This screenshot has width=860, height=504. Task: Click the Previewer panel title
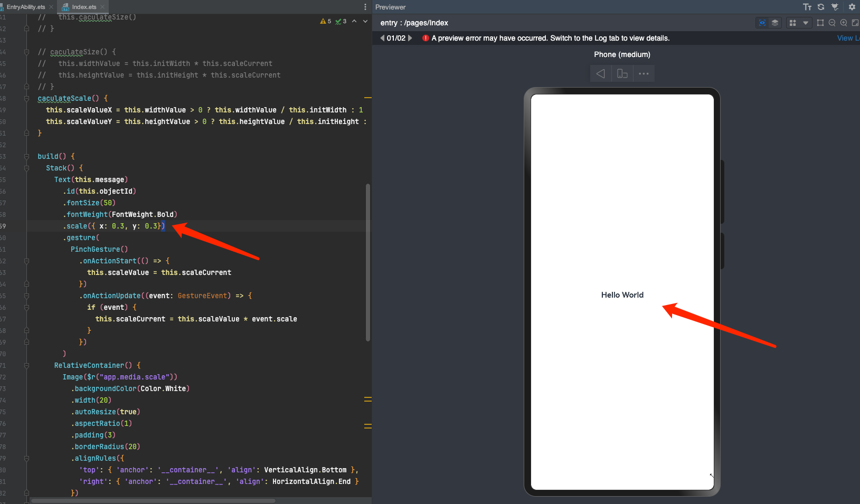(390, 7)
